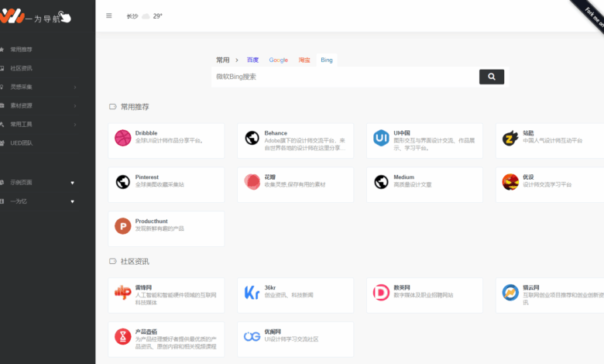Screen dimensions: 604x364
Task: Open the UI中国 blue hexagon icon
Action: pos(381,138)
